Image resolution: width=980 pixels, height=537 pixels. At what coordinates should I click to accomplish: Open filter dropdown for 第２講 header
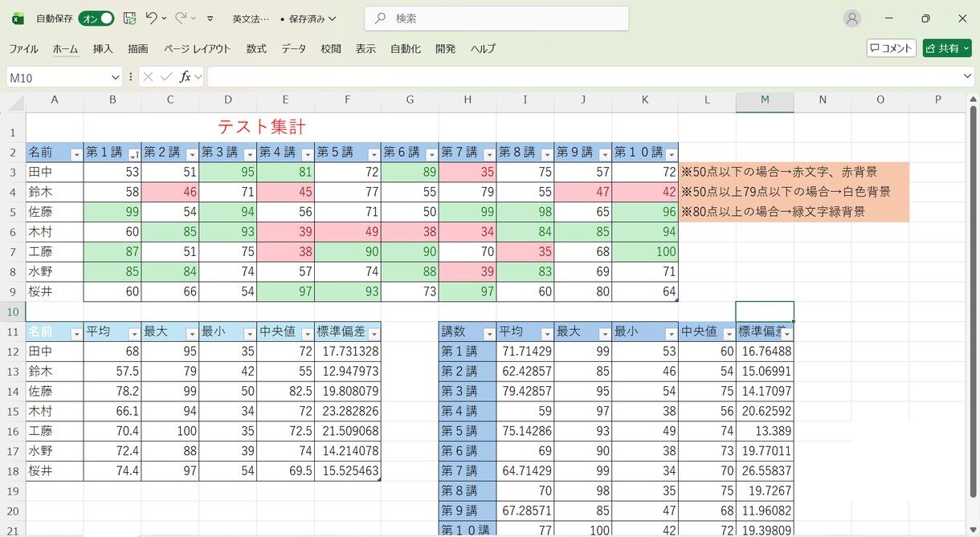pyautogui.click(x=192, y=154)
